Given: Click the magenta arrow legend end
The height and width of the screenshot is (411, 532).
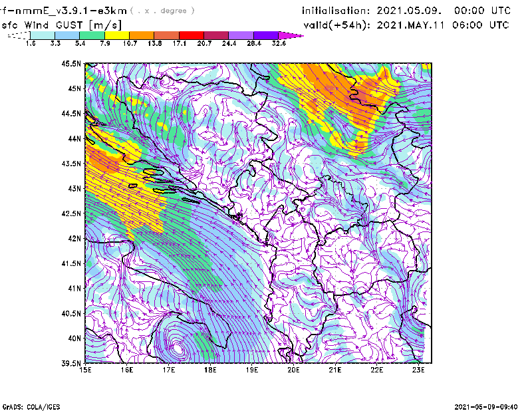Looking at the screenshot, I should tap(291, 35).
